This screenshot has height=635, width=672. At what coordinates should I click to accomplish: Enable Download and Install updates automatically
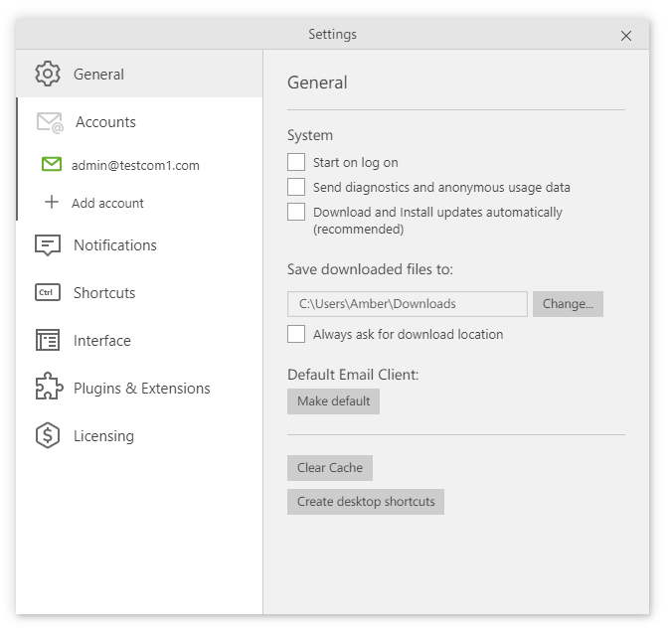[296, 212]
